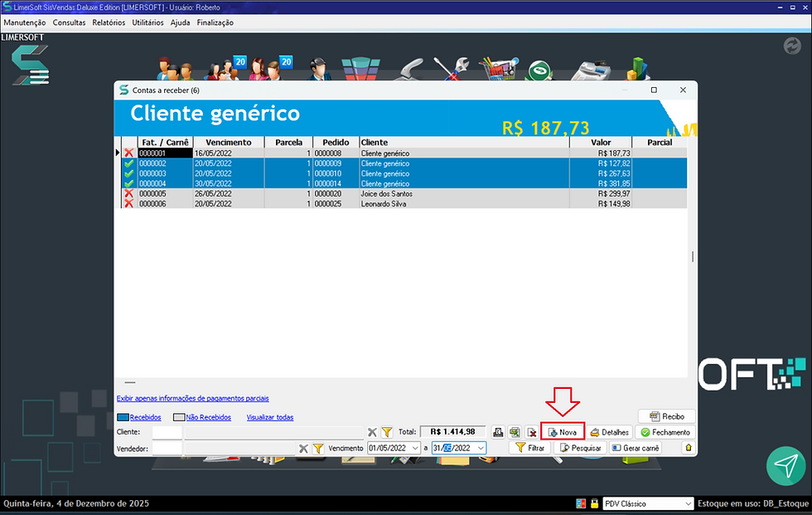Image resolution: width=812 pixels, height=515 pixels.
Task: Click the Cliente code input field
Action: pyautogui.click(x=167, y=432)
